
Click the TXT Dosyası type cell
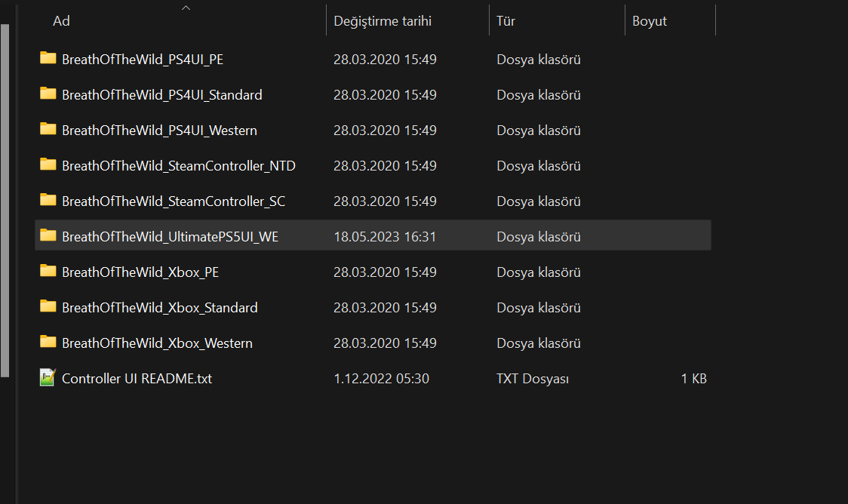(x=533, y=379)
